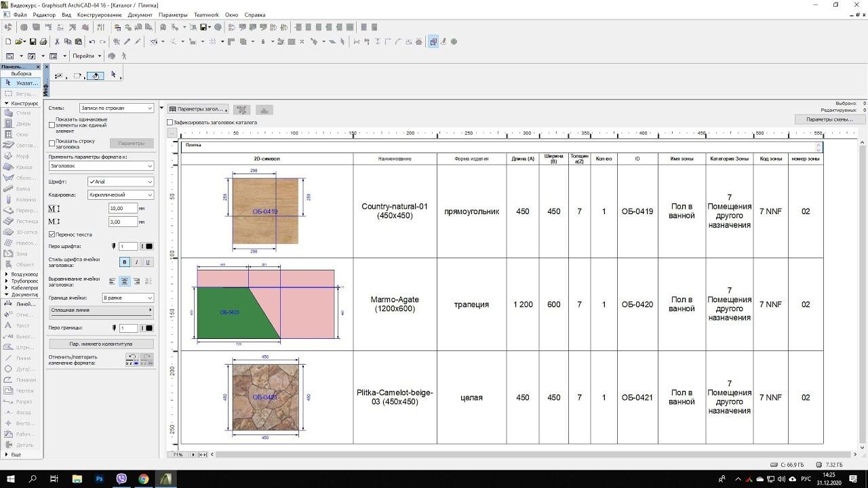Viewport: 868px width, 488px height.
Task: Create a new file with New icon
Action: [x=7, y=41]
